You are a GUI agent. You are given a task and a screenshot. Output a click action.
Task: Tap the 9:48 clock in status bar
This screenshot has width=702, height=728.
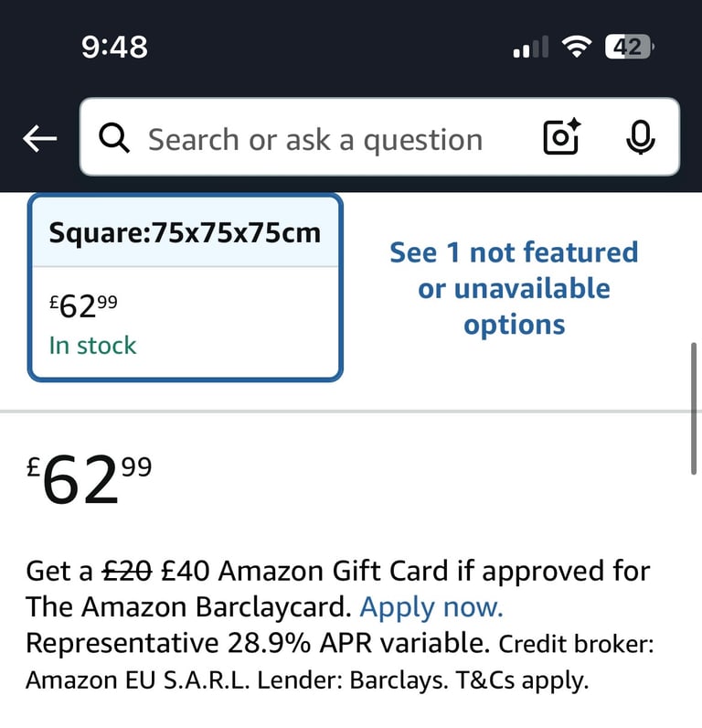click(x=114, y=47)
